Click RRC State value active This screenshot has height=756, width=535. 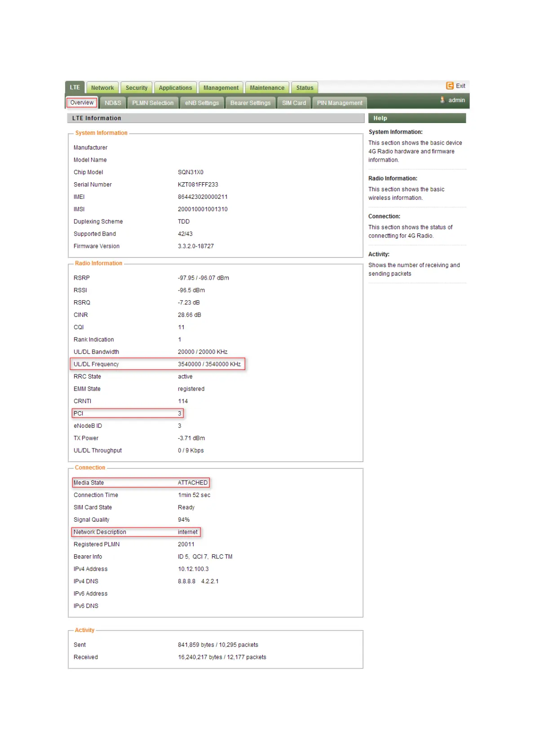(185, 377)
